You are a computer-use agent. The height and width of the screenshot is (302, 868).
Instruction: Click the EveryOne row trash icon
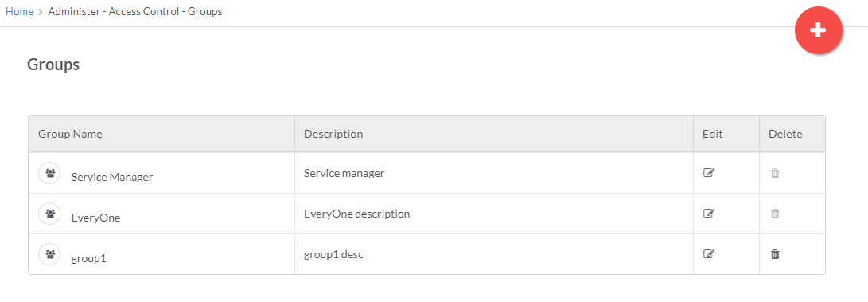tap(775, 214)
